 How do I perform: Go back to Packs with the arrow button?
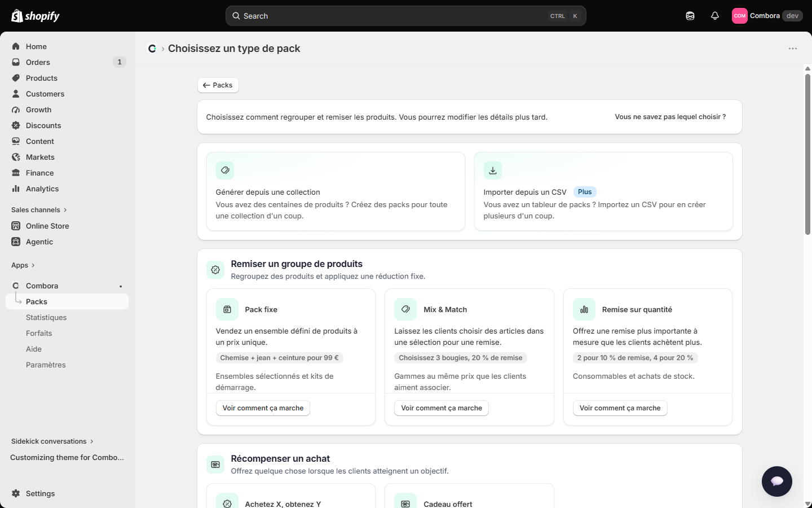pyautogui.click(x=218, y=85)
